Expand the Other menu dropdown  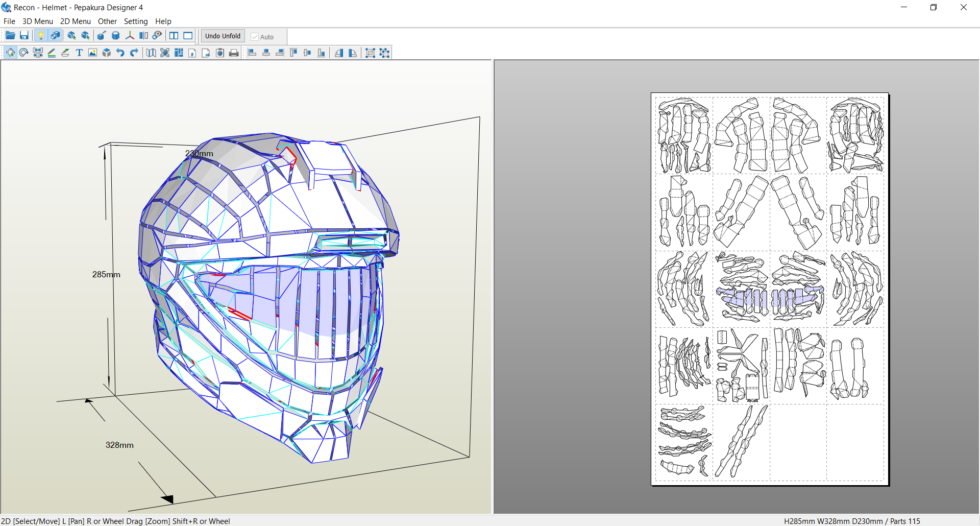(107, 21)
